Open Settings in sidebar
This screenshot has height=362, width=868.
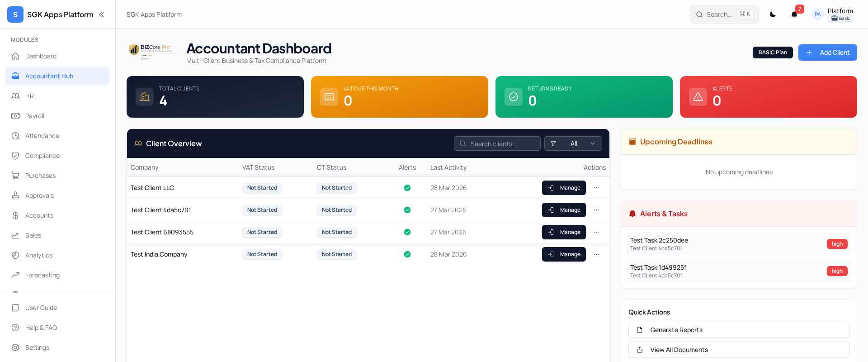pyautogui.click(x=57, y=348)
